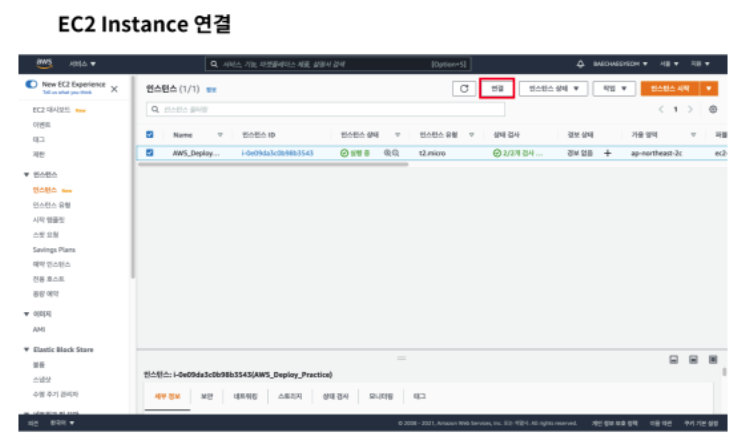Toggle the select-all checkbox in table header
The width and height of the screenshot is (744, 447).
(149, 134)
